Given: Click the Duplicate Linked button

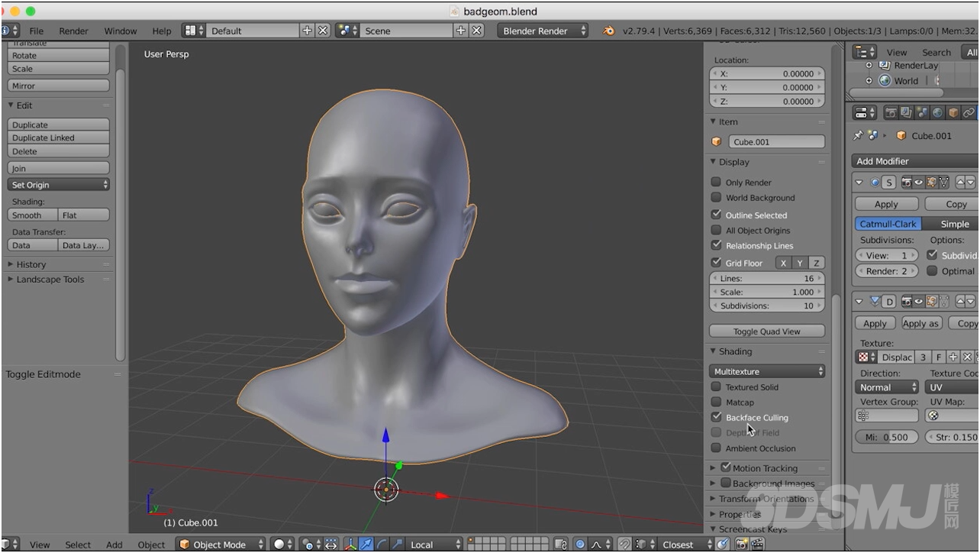Looking at the screenshot, I should click(x=59, y=138).
